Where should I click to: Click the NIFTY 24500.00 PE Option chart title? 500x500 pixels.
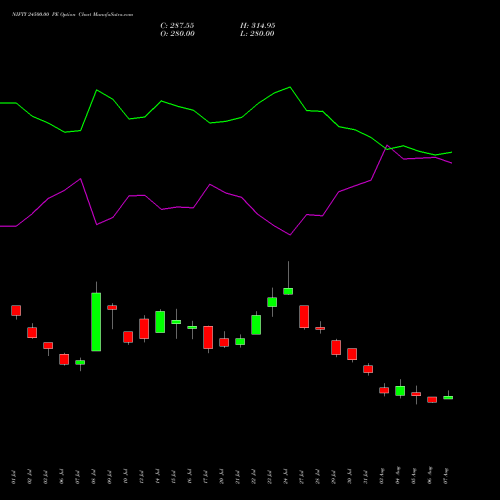(x=72, y=15)
